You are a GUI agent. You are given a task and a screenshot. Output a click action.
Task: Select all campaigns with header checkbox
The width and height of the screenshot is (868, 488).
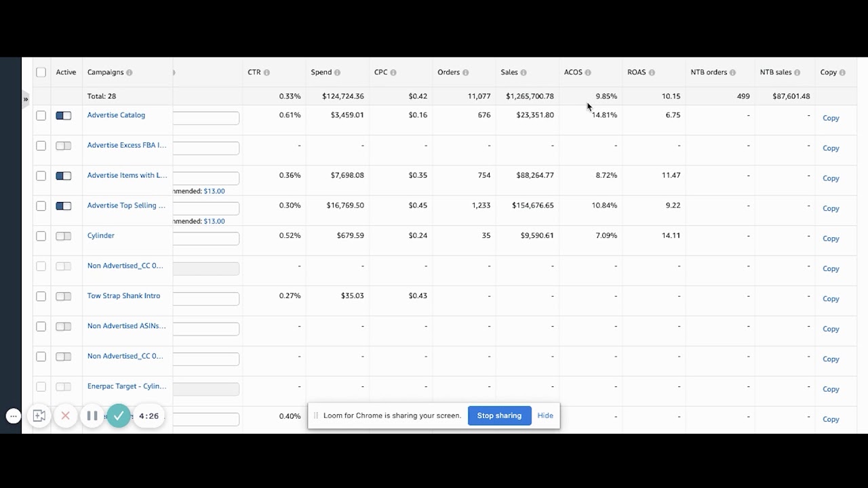point(41,73)
